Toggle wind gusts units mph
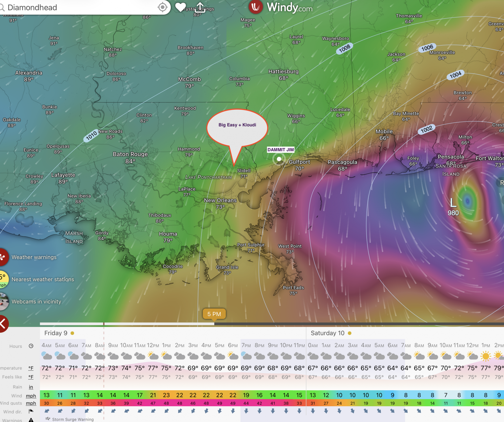504x422 pixels. [31, 403]
